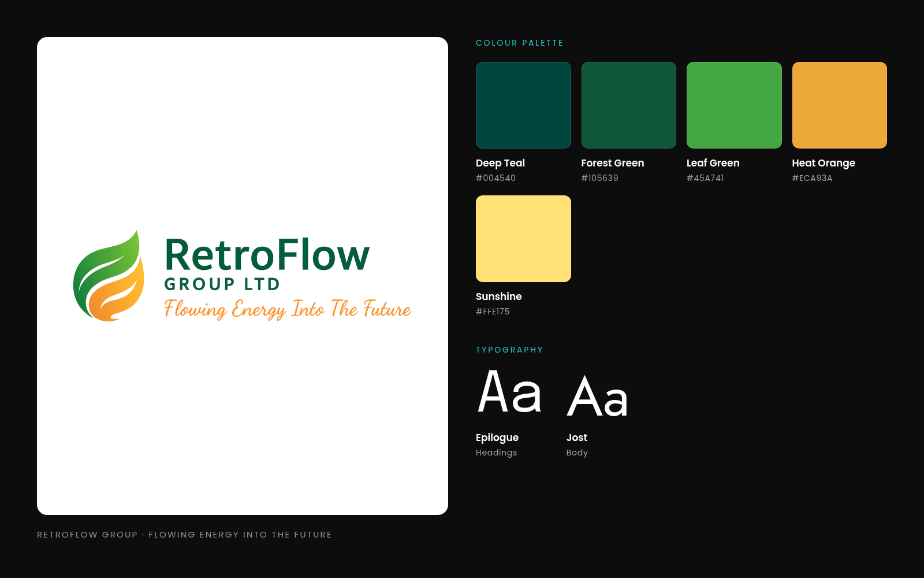Screen dimensions: 924x578
Task: Click the leaf flame logo icon
Action: click(x=109, y=276)
